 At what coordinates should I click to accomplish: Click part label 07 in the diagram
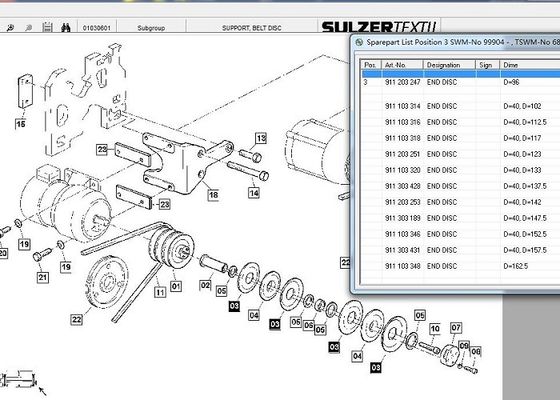tap(456, 328)
